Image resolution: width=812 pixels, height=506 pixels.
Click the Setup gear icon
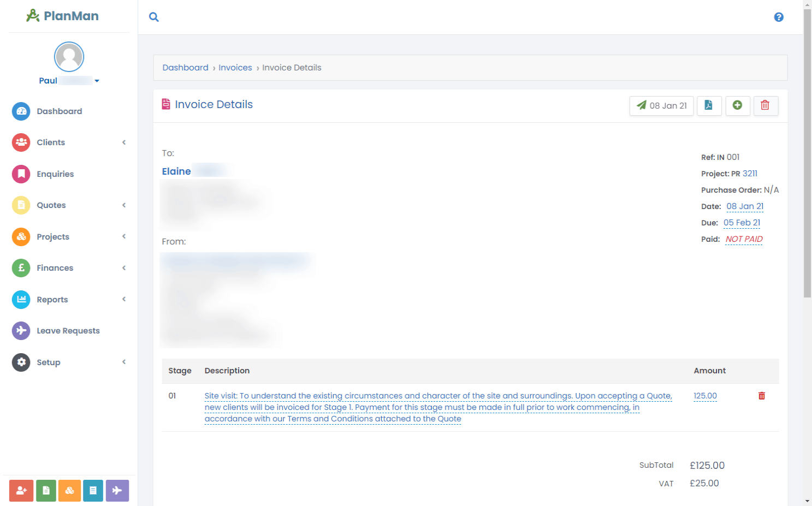click(21, 362)
